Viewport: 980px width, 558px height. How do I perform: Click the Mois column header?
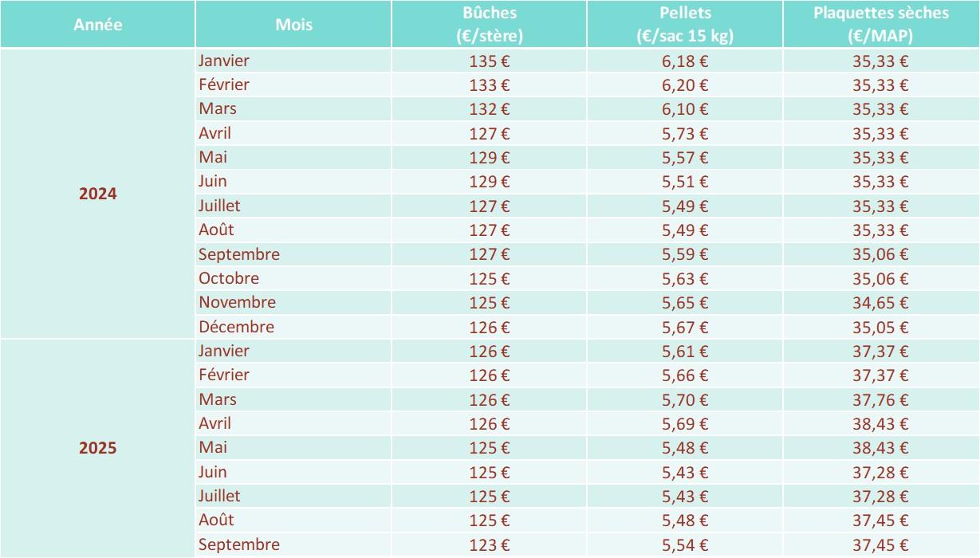click(293, 24)
